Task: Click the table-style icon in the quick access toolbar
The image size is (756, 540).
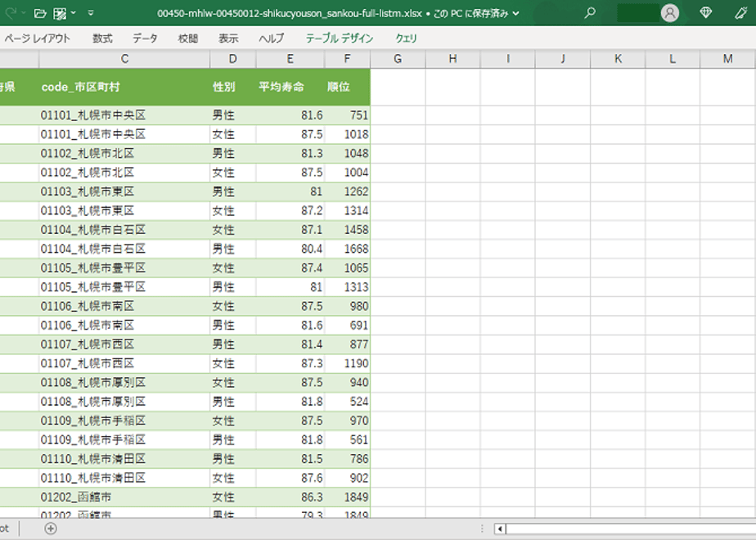Action: [x=60, y=13]
